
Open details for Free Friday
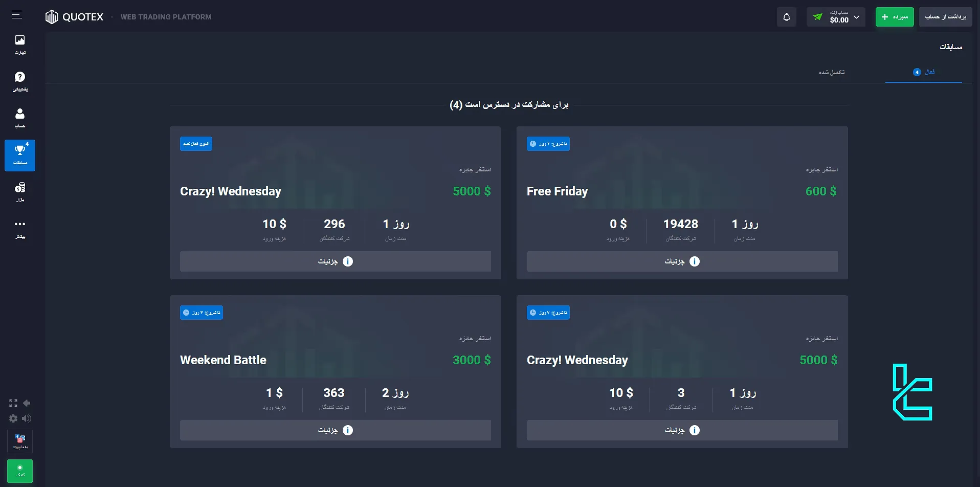[682, 261]
